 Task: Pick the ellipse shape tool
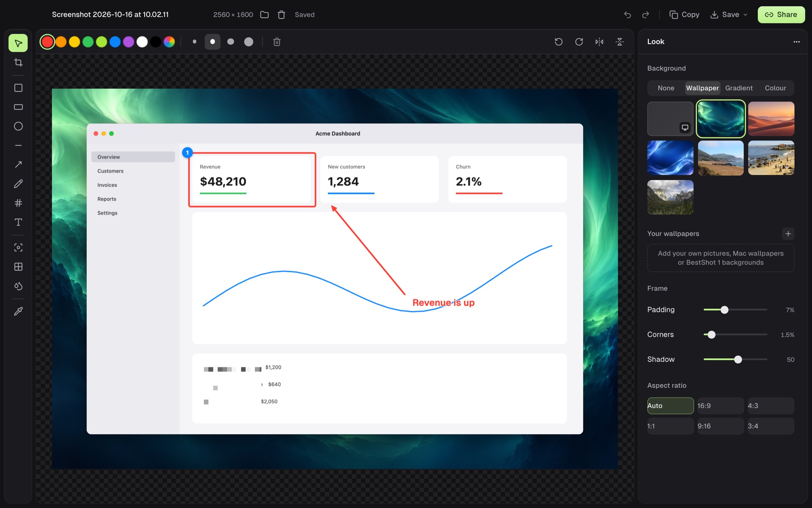pyautogui.click(x=18, y=126)
